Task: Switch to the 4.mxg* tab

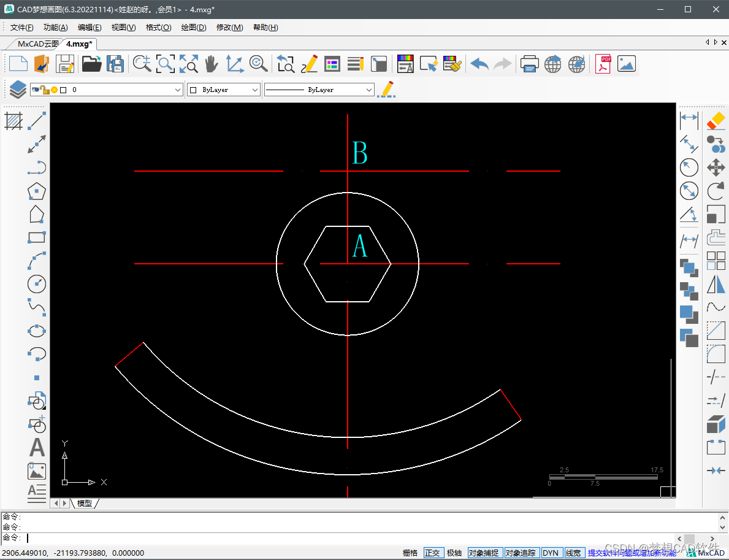Action: pos(79,44)
